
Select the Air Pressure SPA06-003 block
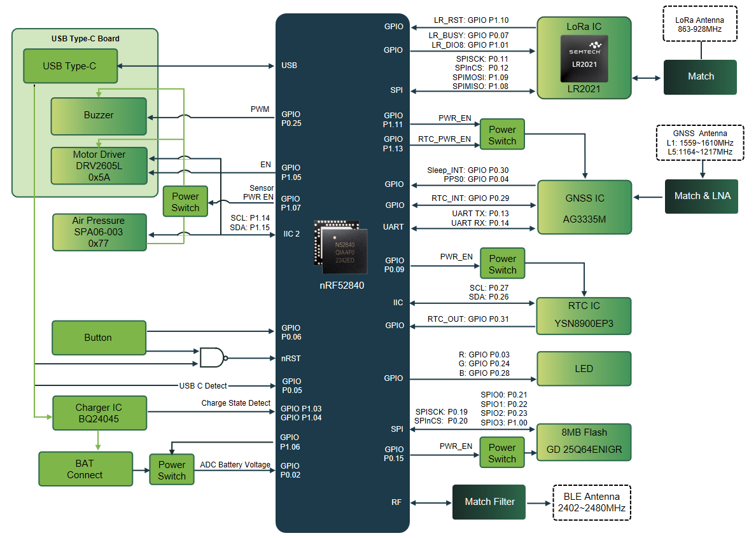point(99,232)
